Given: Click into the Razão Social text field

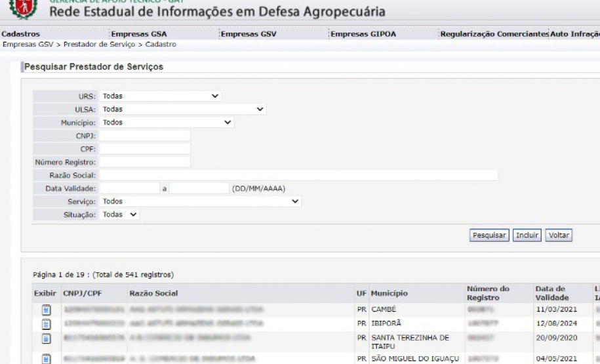Looking at the screenshot, I should pyautogui.click(x=298, y=175).
